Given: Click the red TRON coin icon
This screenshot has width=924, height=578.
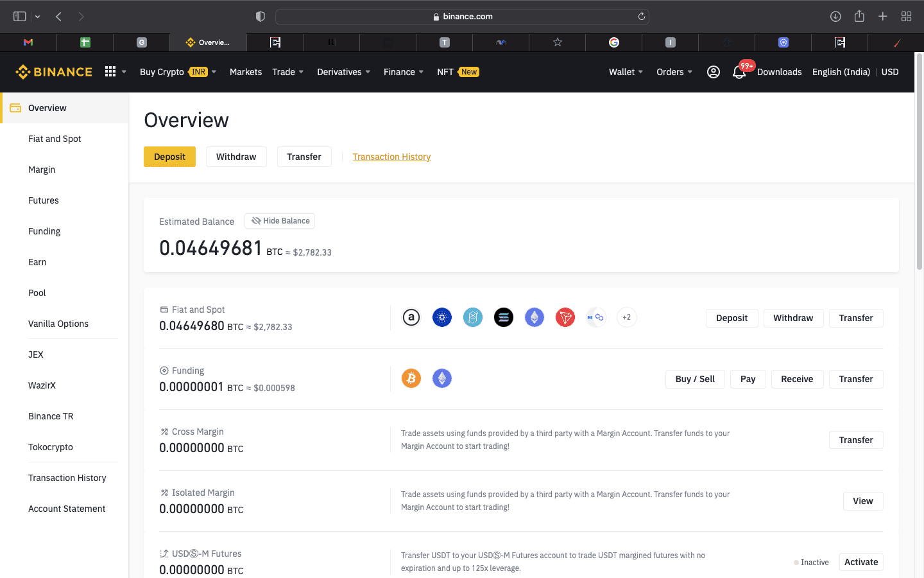Looking at the screenshot, I should point(565,317).
